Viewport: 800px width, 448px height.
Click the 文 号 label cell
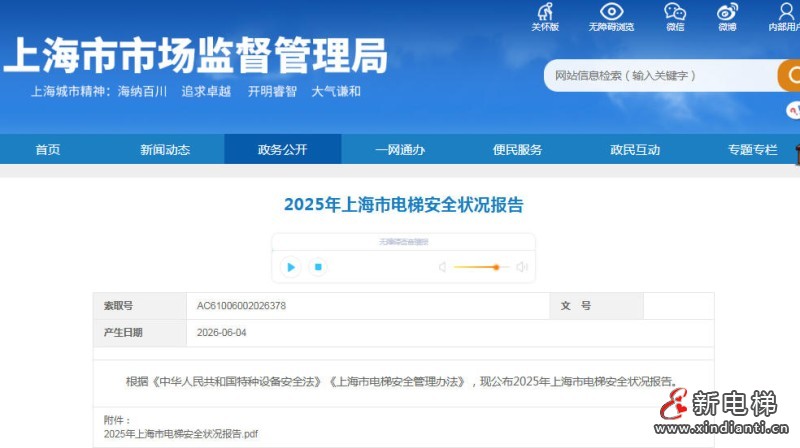[x=596, y=306]
